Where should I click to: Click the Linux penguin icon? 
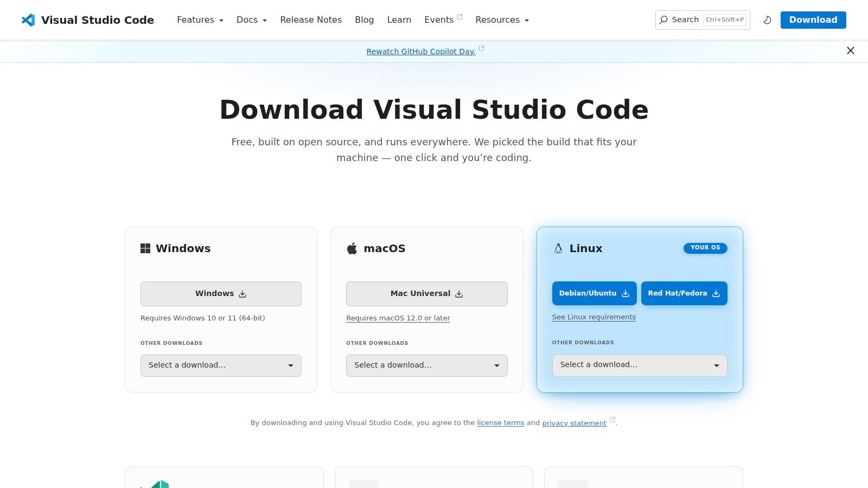point(558,248)
